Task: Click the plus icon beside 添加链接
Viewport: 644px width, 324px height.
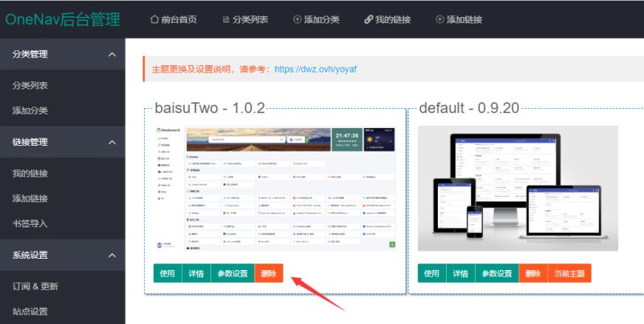Action: coord(440,19)
